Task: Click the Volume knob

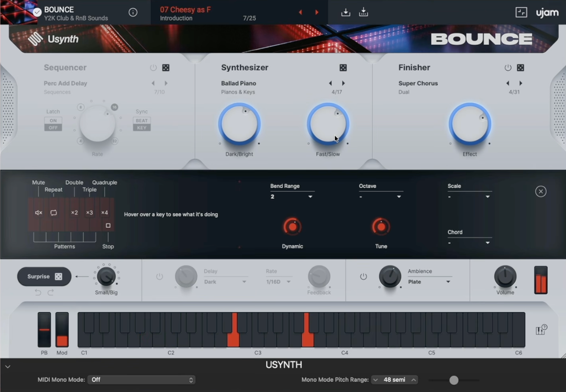Action: pos(505,277)
